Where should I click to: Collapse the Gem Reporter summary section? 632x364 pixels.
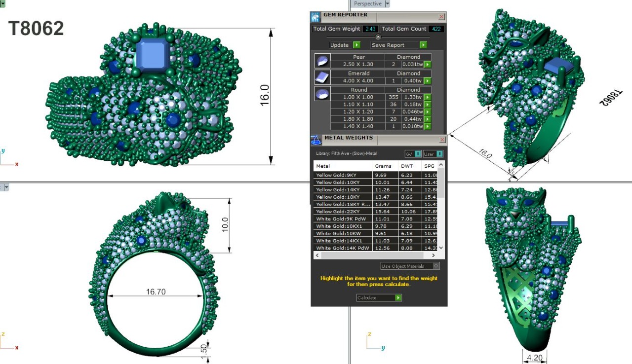[378, 37]
